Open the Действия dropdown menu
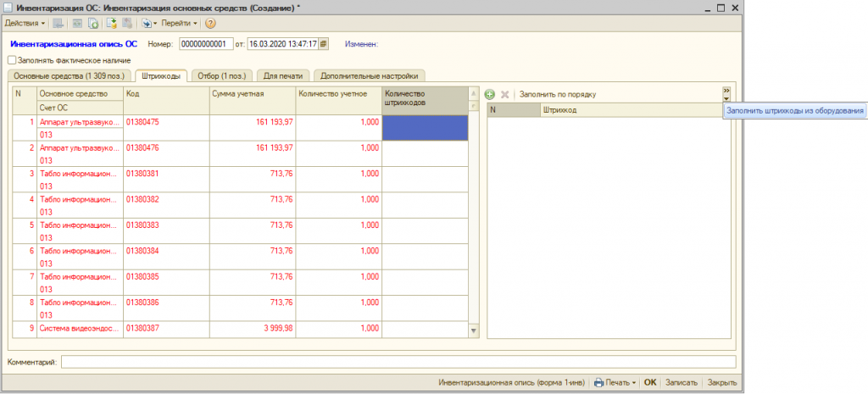The image size is (868, 394). [25, 23]
